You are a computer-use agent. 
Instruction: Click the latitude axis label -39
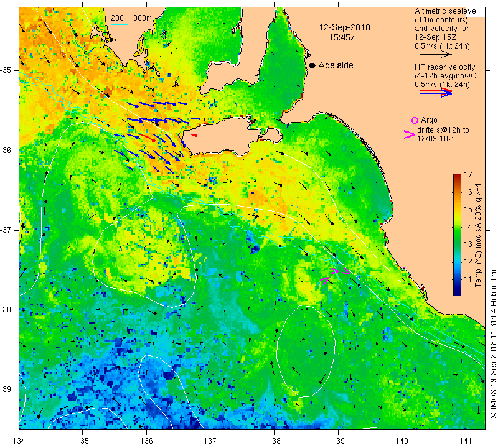[6, 390]
